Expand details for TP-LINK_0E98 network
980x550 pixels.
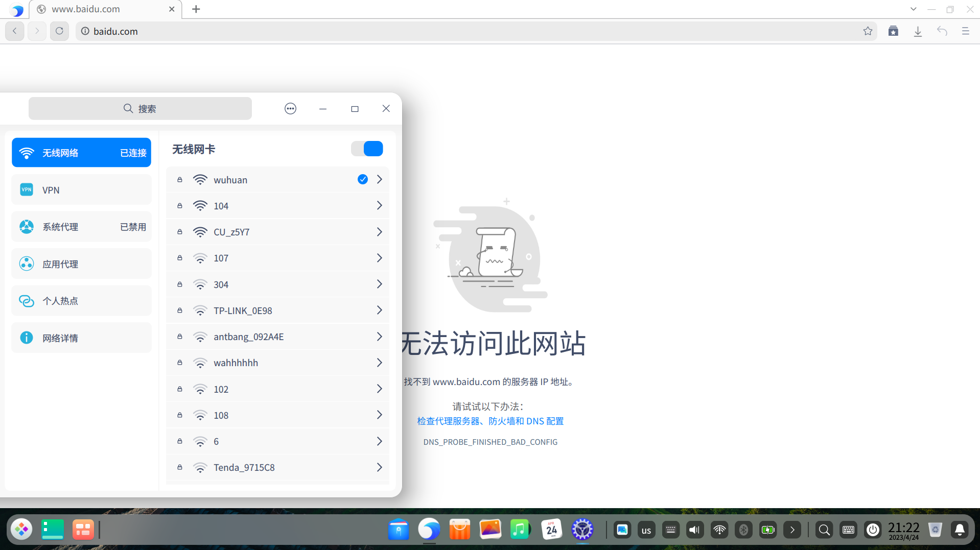379,310
